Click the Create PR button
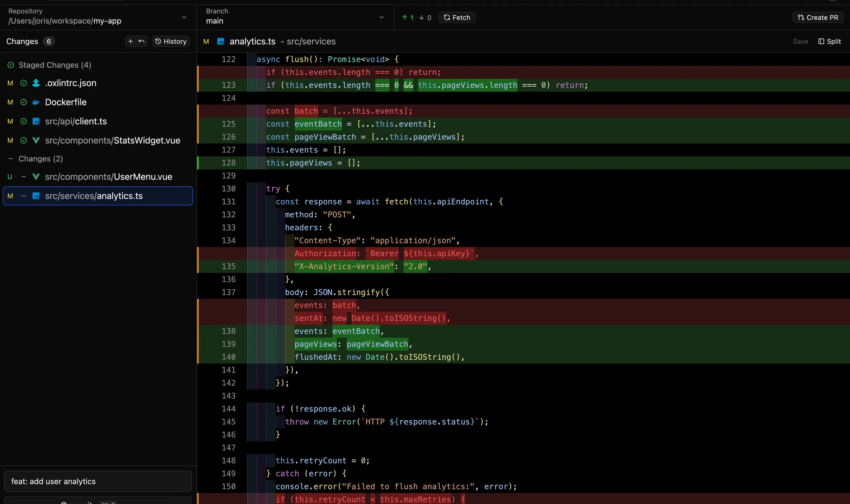This screenshot has width=850, height=504. (x=818, y=17)
